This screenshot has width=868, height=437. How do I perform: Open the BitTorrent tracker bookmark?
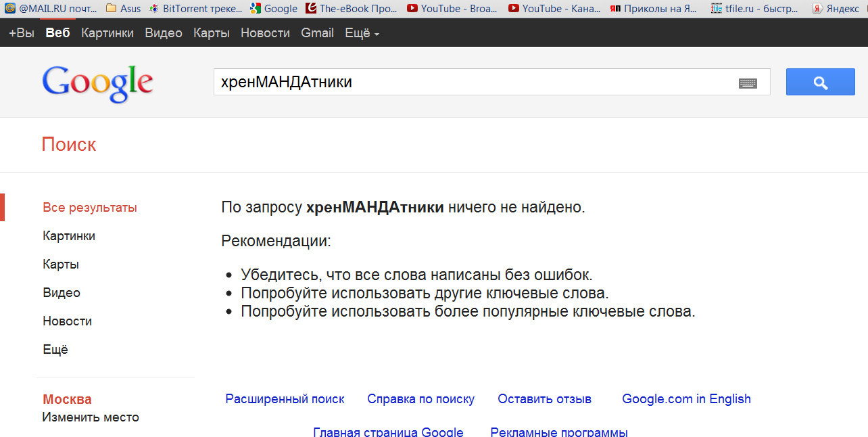pyautogui.click(x=195, y=9)
